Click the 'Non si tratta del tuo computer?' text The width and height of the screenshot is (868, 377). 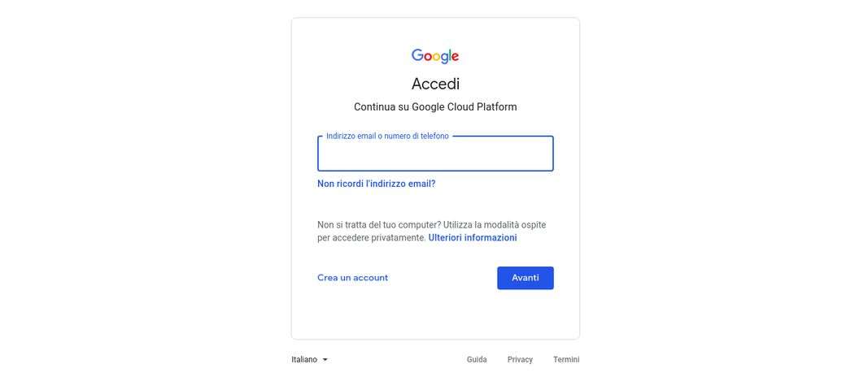click(379, 225)
